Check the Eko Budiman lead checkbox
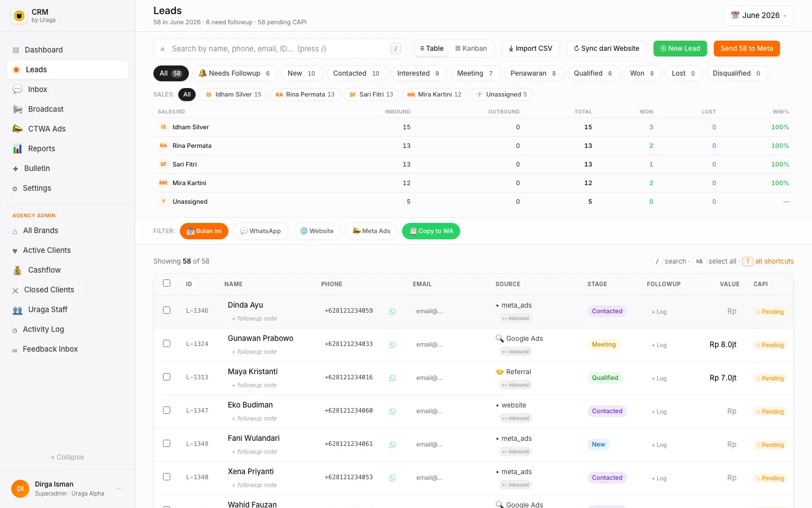This screenshot has width=812, height=508. [166, 410]
